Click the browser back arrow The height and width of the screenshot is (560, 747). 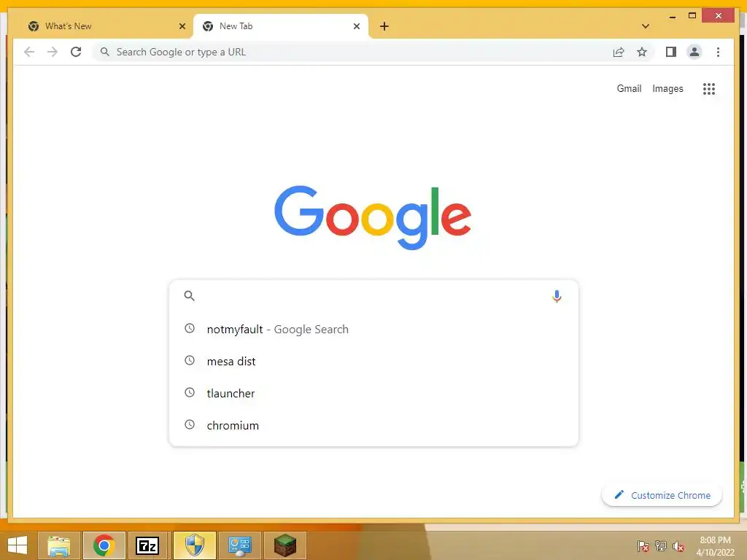point(29,52)
